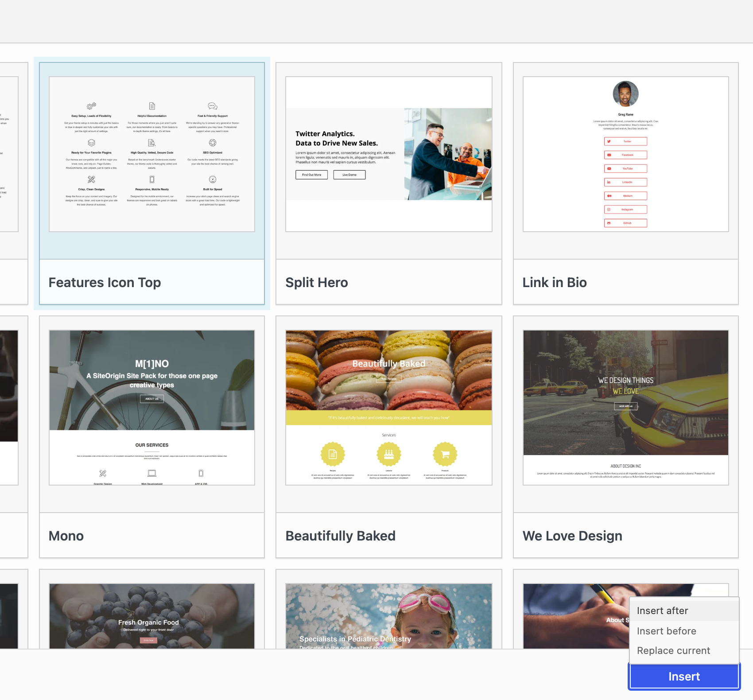Click Find Out More in Split Hero preview
753x700 pixels.
point(312,175)
